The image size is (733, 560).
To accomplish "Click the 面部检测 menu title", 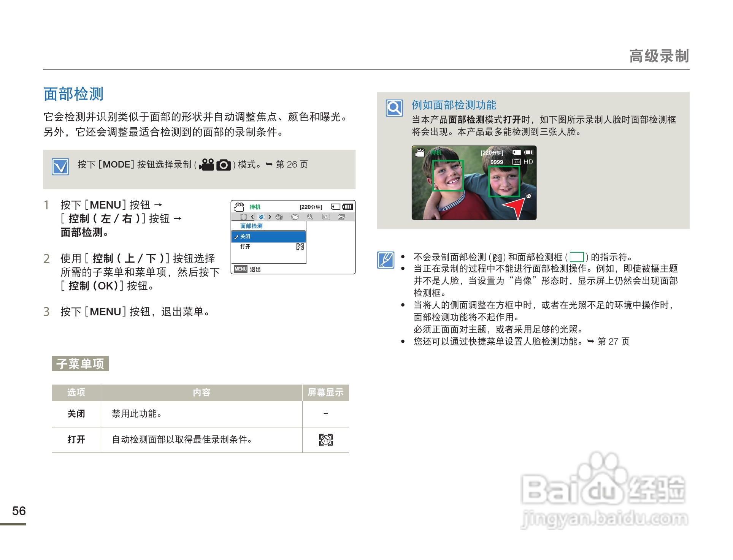I will (x=251, y=226).
